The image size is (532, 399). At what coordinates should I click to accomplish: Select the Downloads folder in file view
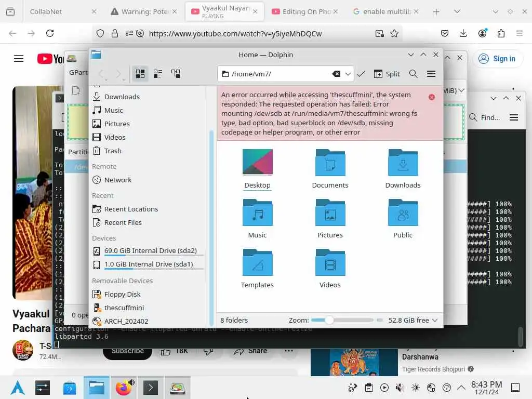403,169
